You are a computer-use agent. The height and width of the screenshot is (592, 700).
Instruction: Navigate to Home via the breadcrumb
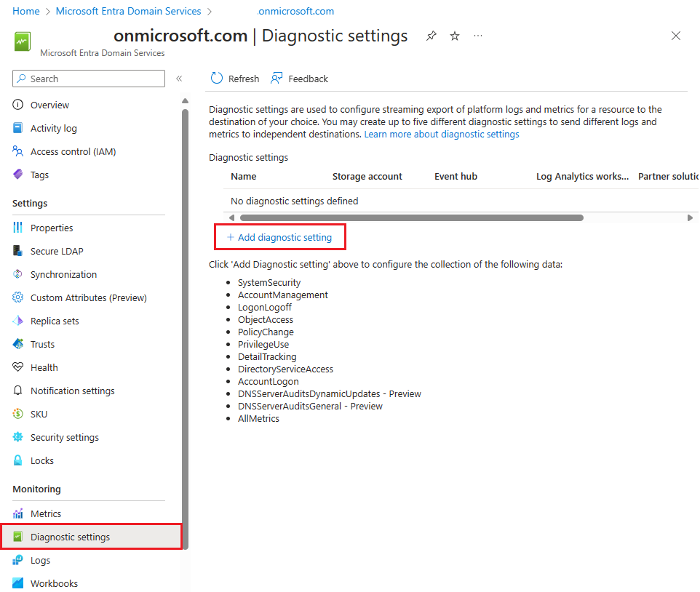25,11
